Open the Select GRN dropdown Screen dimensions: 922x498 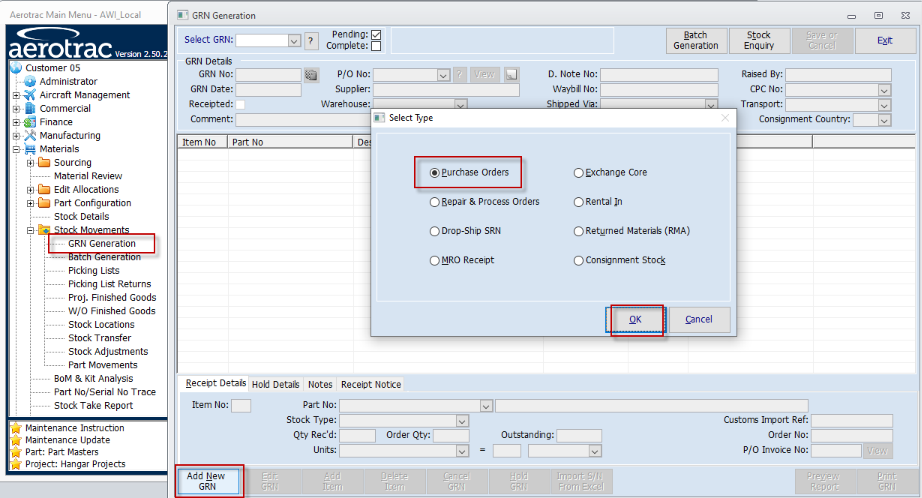[x=294, y=41]
